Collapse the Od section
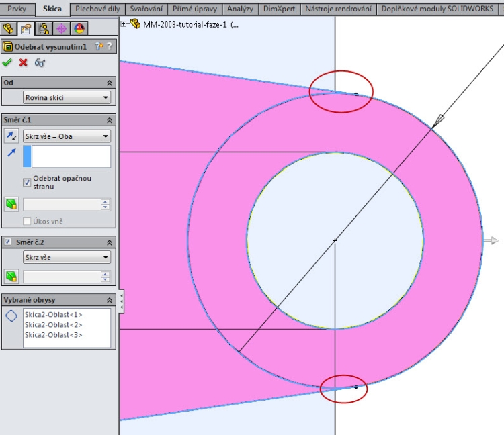Screen dimensions: 504x435 pos(110,83)
